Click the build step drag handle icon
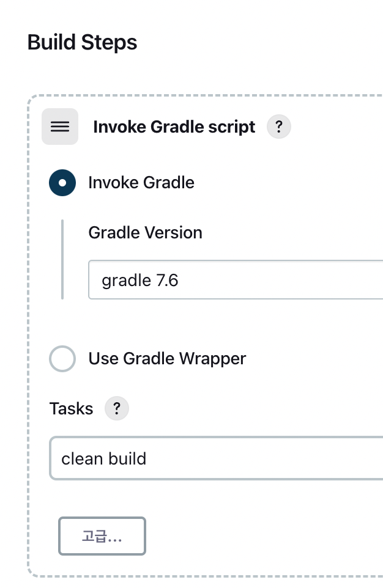 coord(59,127)
